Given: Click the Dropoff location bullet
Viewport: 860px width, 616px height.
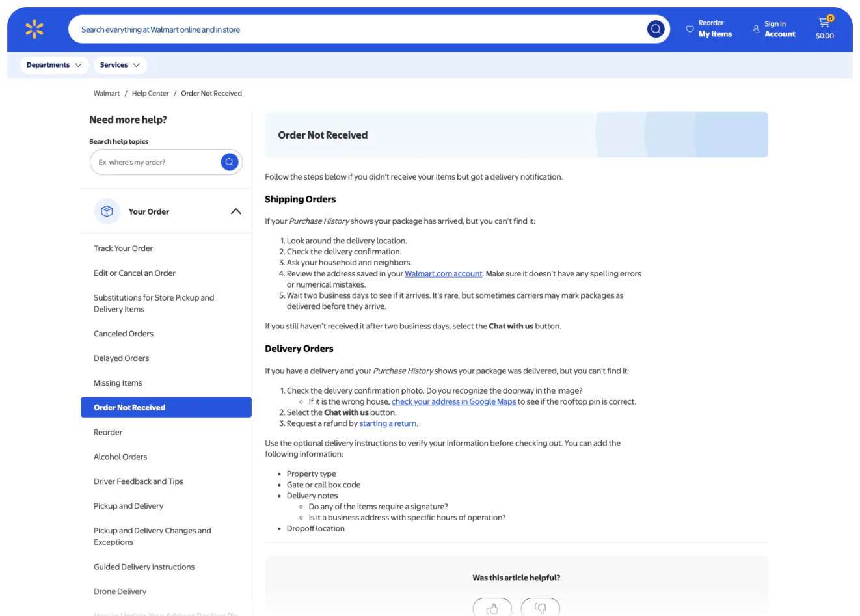Looking at the screenshot, I should (316, 529).
